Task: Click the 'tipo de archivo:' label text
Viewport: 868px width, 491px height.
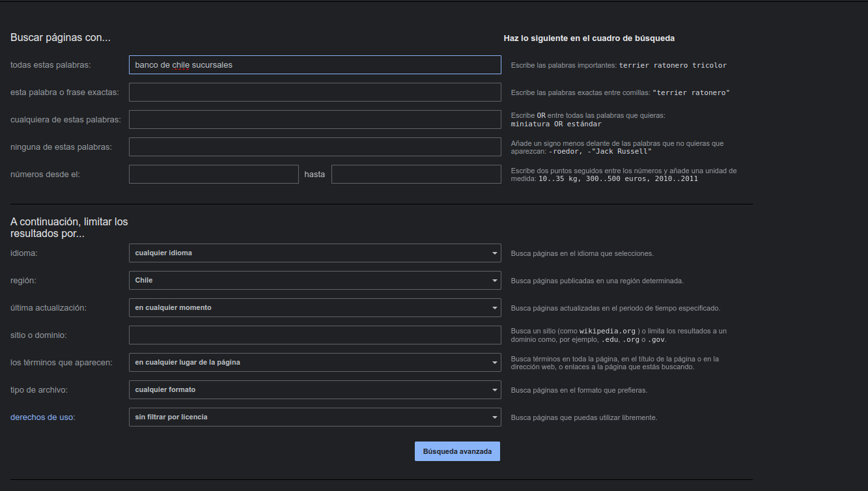Action: point(39,390)
